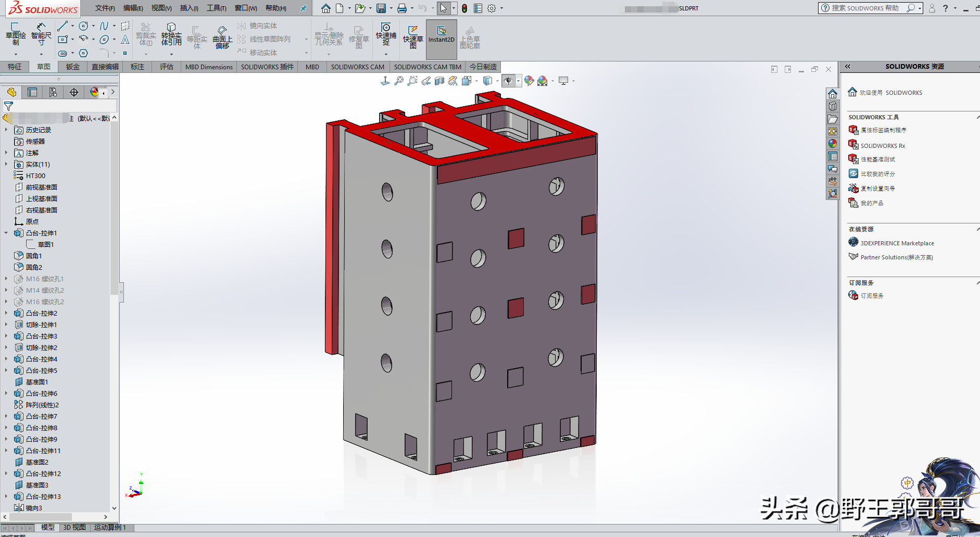Viewport: 980px width, 537px height.
Task: Open the 文件(F) menu
Action: coord(105,8)
